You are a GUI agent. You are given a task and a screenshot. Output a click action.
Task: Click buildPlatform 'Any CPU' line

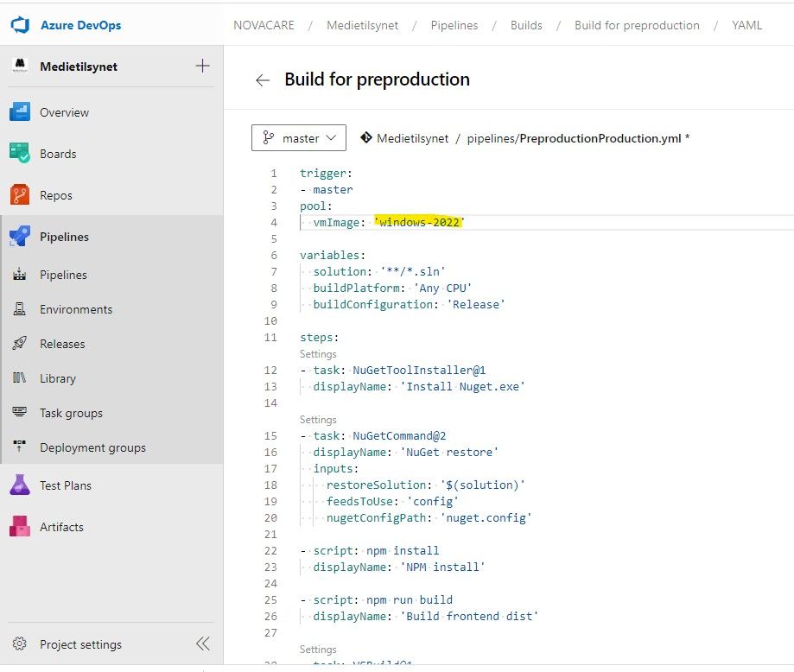pyautogui.click(x=392, y=288)
